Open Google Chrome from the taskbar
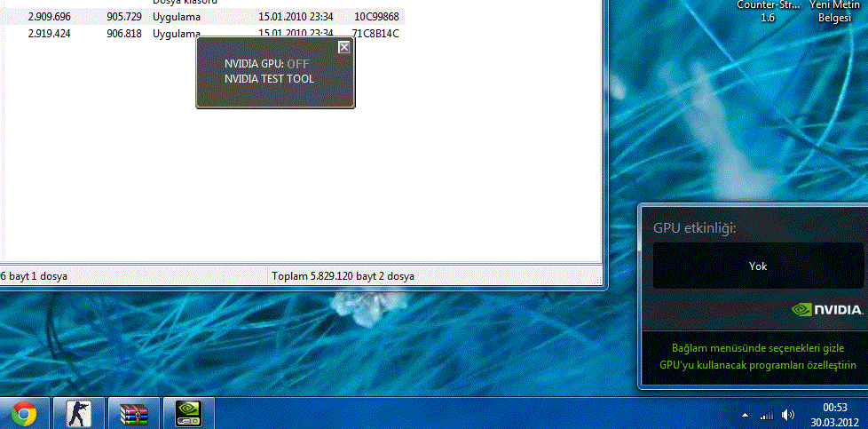The width and height of the screenshot is (868, 429). [24, 414]
